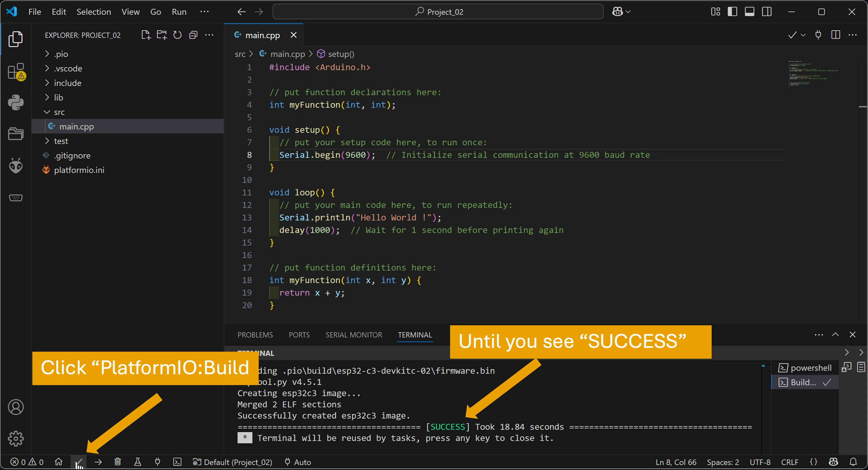Switch to the PROBLEMS panel tab
The image size is (868, 470).
[x=255, y=335]
